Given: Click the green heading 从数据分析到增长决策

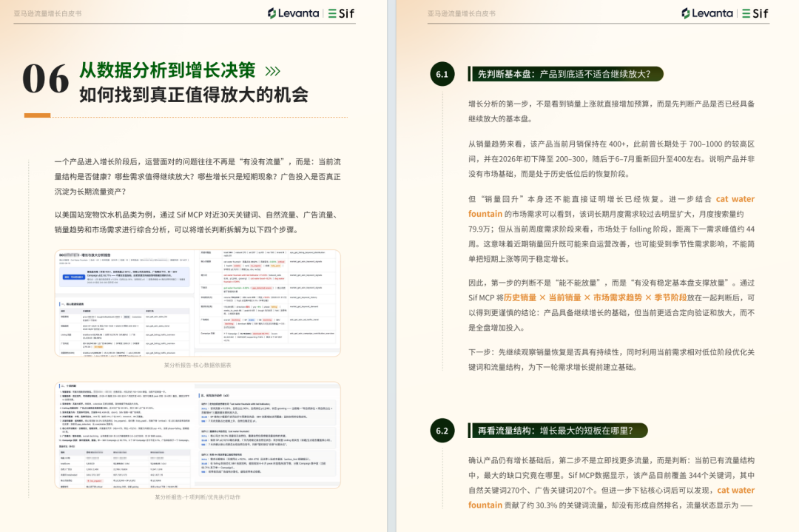Looking at the screenshot, I should [x=167, y=70].
